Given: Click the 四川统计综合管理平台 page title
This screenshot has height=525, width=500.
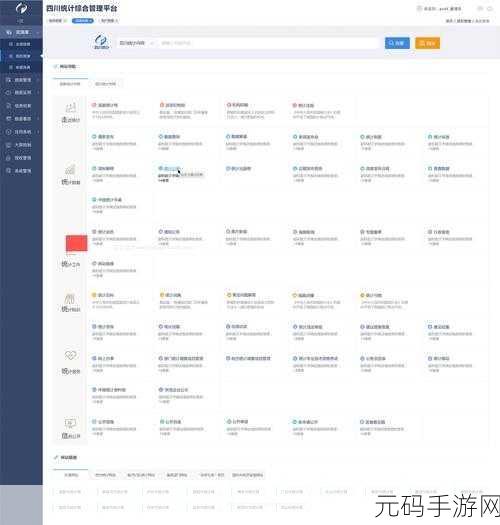Looking at the screenshot, I should 82,8.
